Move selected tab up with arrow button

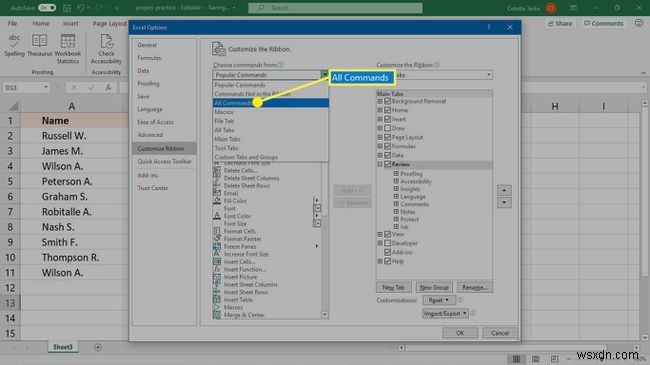[504, 190]
